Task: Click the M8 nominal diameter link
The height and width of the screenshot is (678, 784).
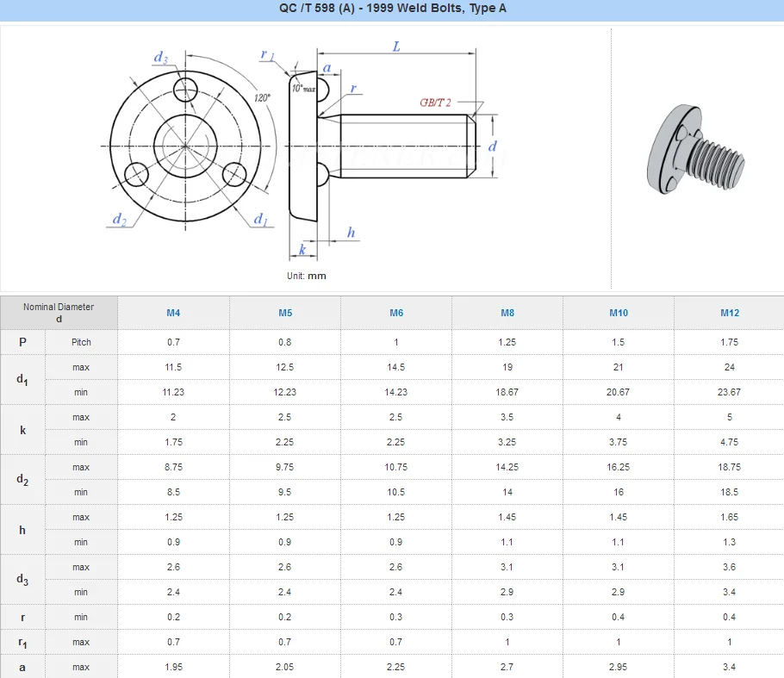Action: tap(507, 313)
